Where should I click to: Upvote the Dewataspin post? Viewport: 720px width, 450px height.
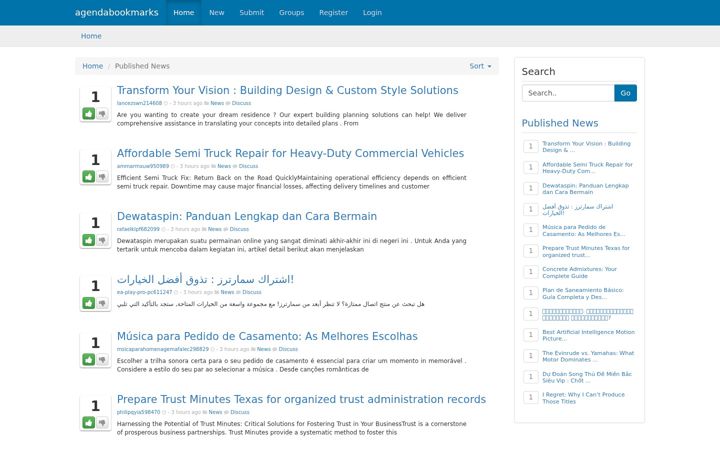click(x=89, y=240)
